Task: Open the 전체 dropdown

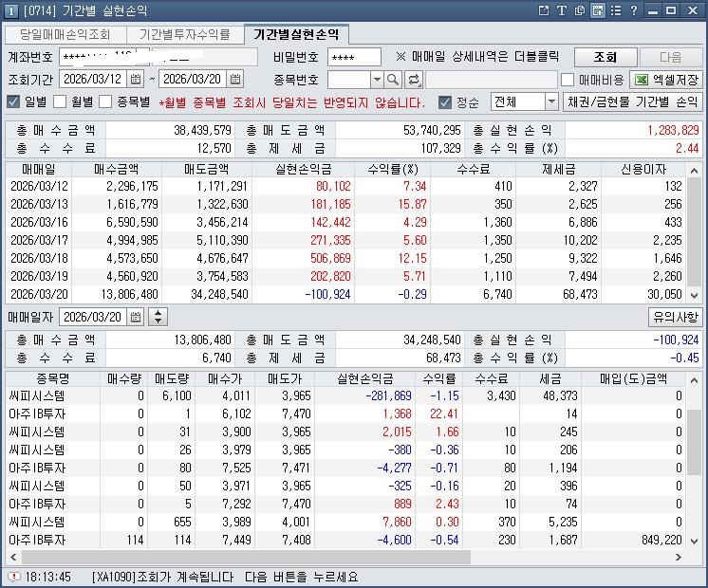Action: coord(525,102)
